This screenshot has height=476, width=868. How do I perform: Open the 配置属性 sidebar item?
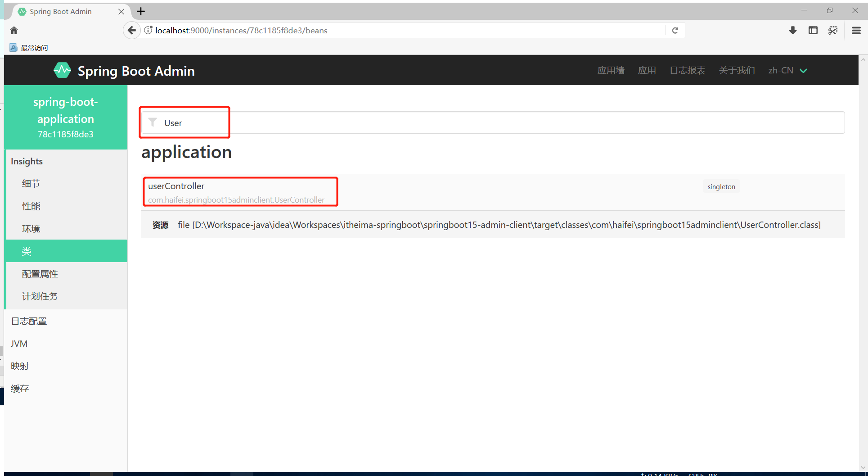coord(67,273)
